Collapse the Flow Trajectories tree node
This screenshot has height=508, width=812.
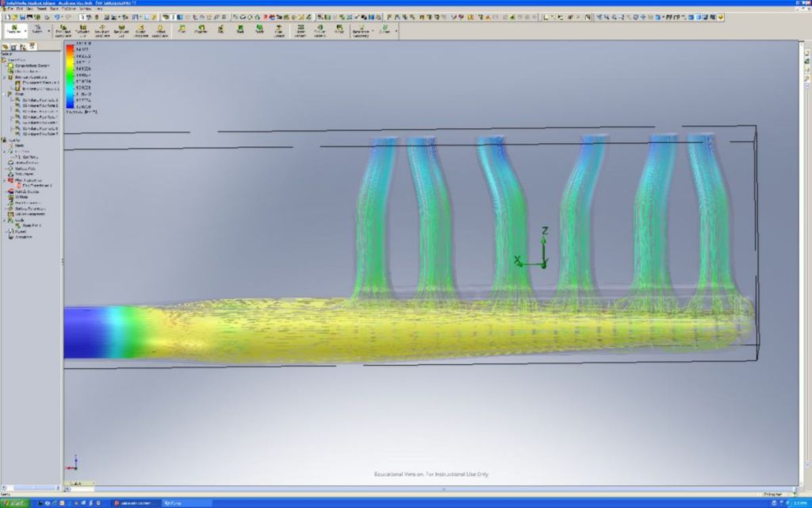coord(4,180)
